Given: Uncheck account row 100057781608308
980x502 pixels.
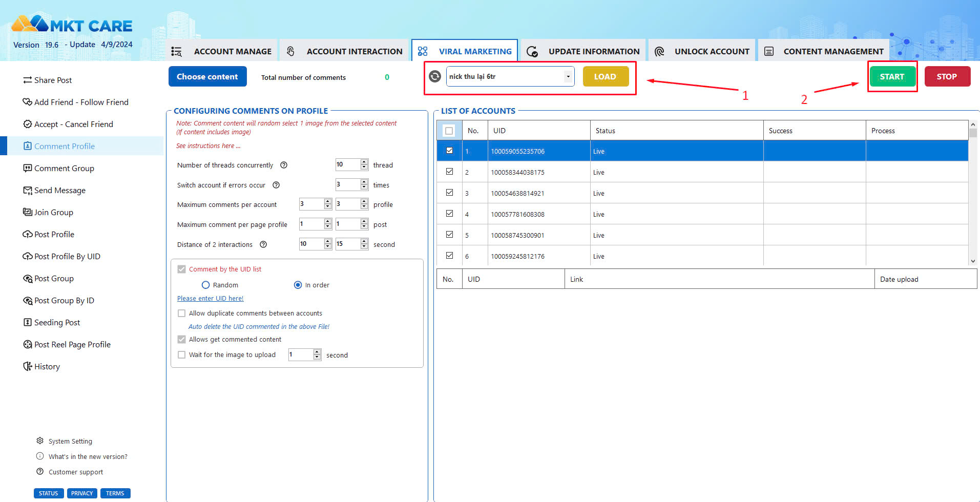Looking at the screenshot, I should pos(449,214).
